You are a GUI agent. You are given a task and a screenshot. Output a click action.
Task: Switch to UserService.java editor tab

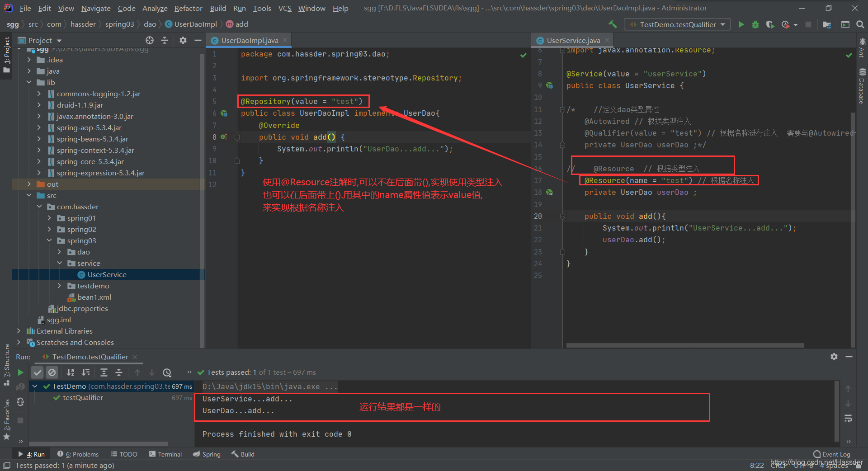tap(573, 40)
